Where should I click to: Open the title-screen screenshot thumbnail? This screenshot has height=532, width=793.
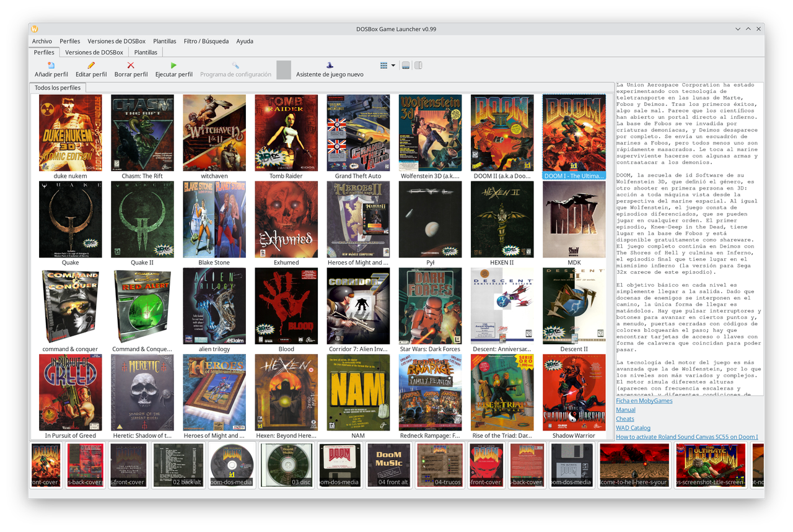710,464
